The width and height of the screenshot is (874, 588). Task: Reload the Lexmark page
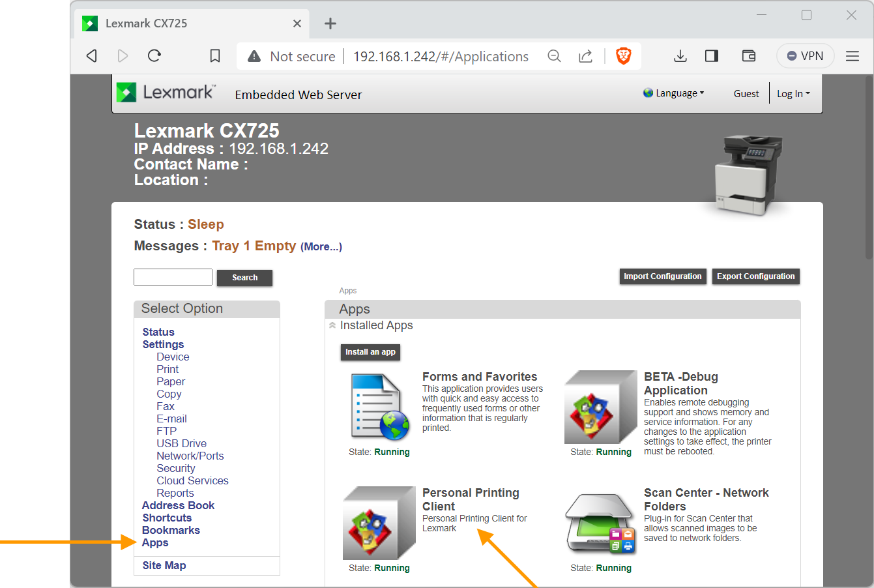(x=154, y=55)
